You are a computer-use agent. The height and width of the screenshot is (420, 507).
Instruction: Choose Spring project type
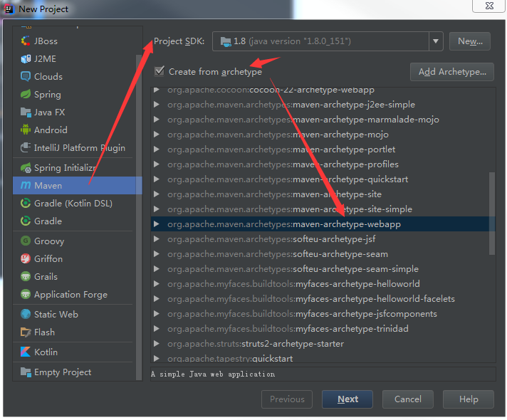(x=75, y=95)
